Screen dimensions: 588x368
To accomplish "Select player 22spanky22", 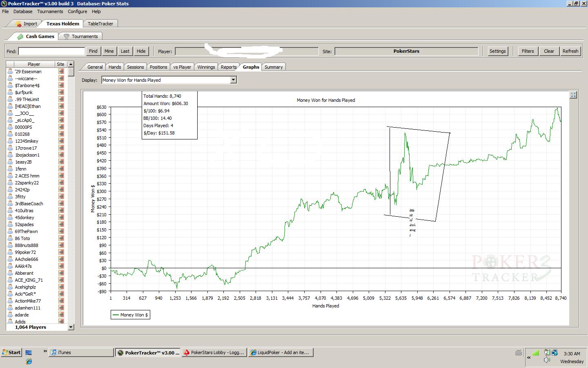I will pos(27,183).
